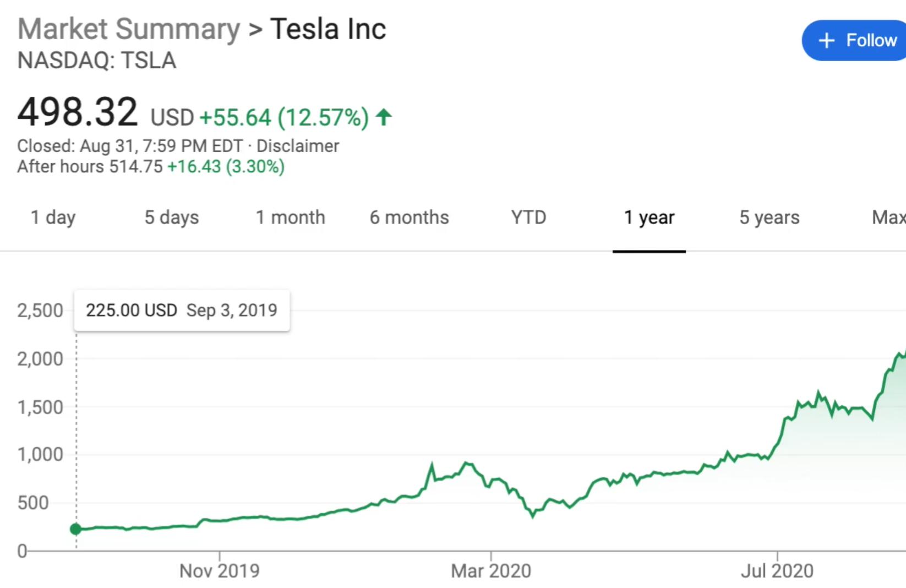Click the Jul 2020 axis label
The height and width of the screenshot is (588, 906).
tap(777, 571)
